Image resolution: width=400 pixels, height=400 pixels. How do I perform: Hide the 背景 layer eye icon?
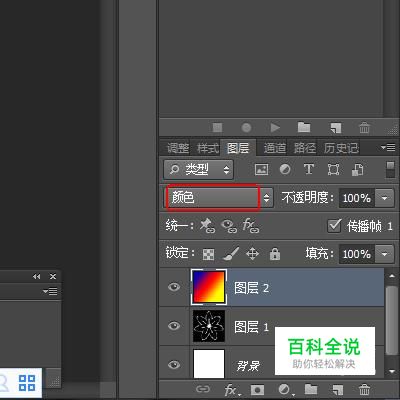tap(174, 365)
